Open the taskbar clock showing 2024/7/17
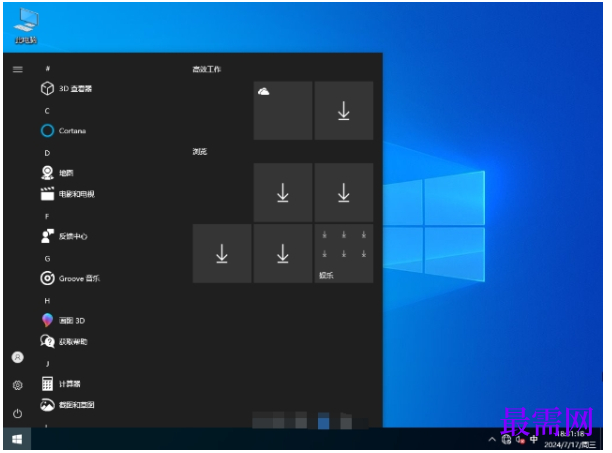The image size is (612, 453). pos(570,439)
